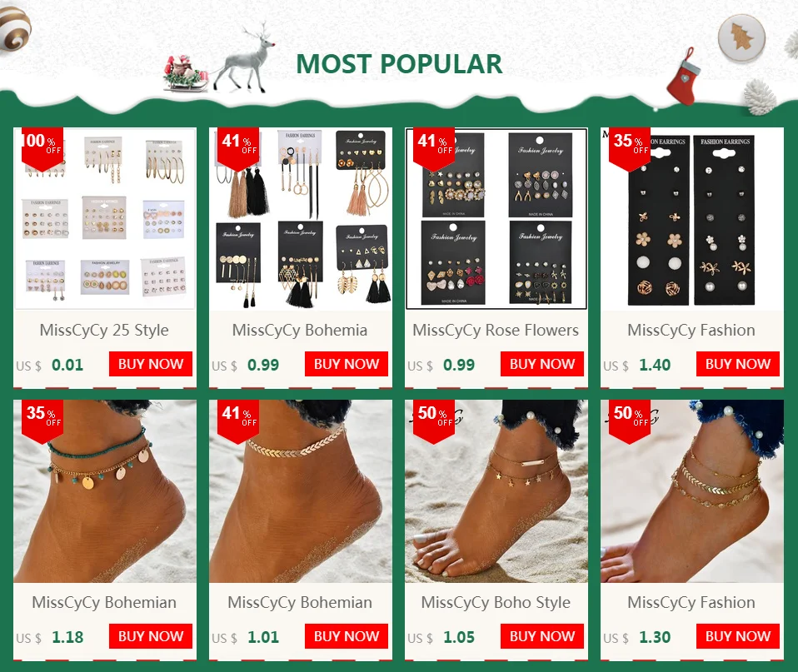
Task: Click BUY NOW for MissCyCy Bohemia earrings
Action: tap(347, 364)
